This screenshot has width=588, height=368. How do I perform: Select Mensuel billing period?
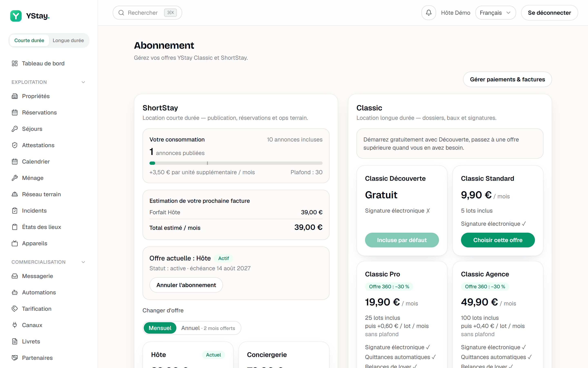point(160,328)
